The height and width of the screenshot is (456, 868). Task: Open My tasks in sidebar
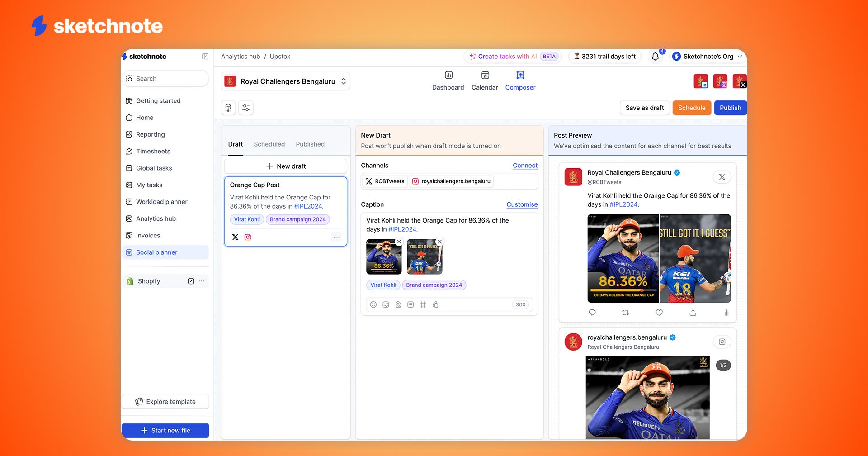click(x=165, y=185)
